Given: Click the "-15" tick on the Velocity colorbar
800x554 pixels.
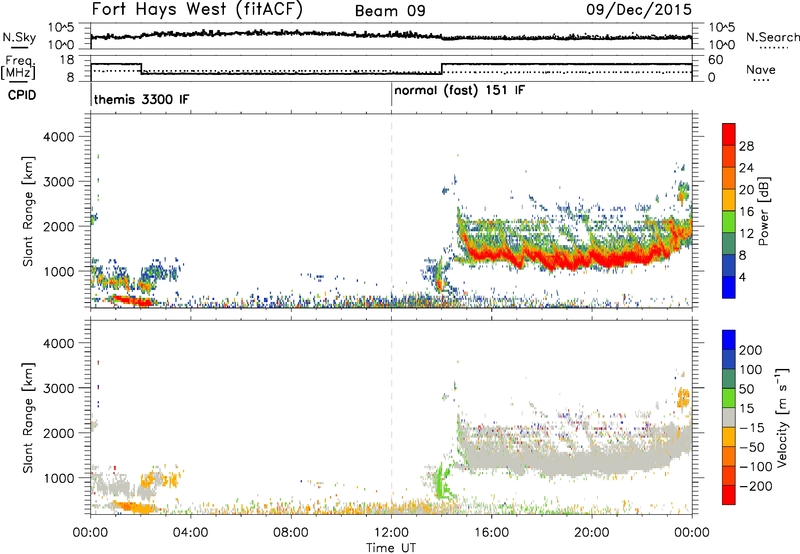Looking at the screenshot, I should point(752,427).
